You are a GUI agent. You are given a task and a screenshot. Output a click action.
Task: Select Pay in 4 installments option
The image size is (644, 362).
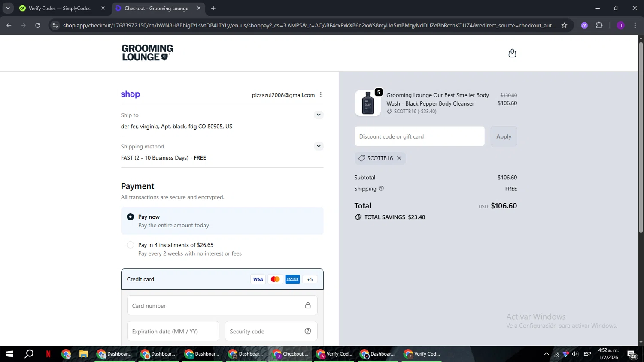tap(131, 245)
